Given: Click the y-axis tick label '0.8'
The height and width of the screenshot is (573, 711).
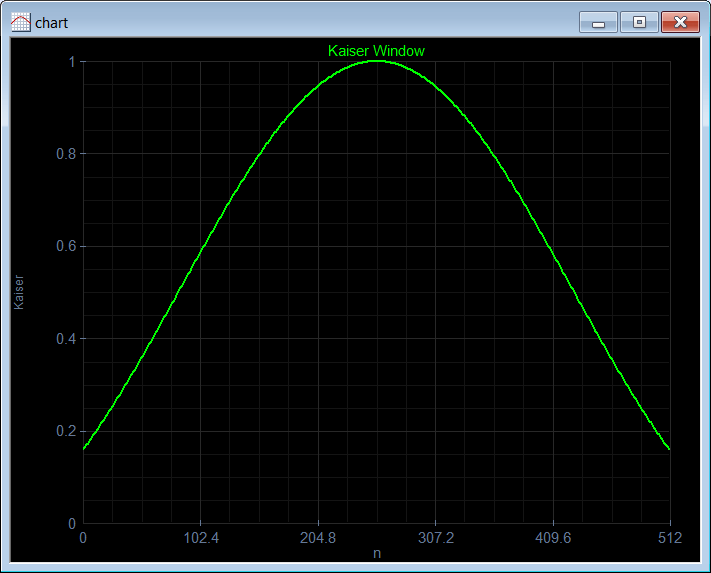Looking at the screenshot, I should click(x=66, y=154).
